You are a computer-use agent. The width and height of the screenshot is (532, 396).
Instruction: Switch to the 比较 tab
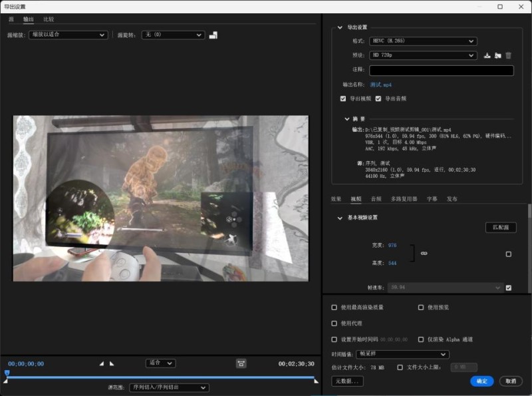(x=49, y=19)
